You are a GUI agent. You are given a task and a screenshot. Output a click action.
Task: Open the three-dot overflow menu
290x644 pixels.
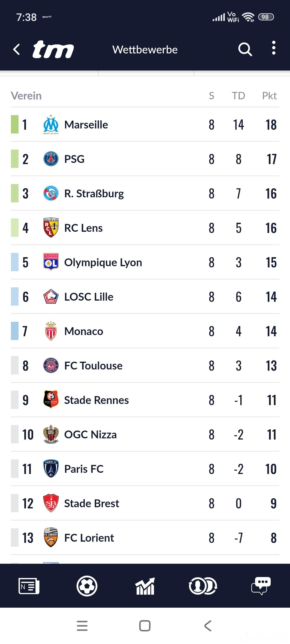[x=274, y=48]
